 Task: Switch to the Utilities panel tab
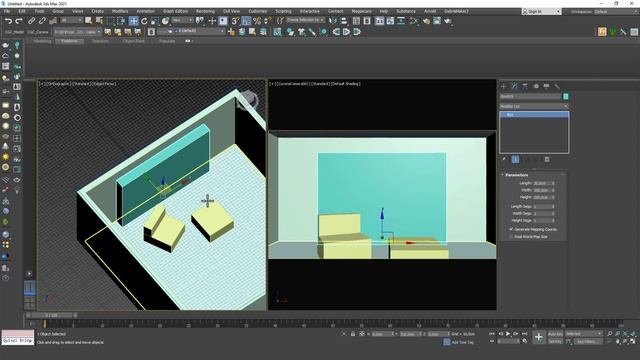click(557, 86)
